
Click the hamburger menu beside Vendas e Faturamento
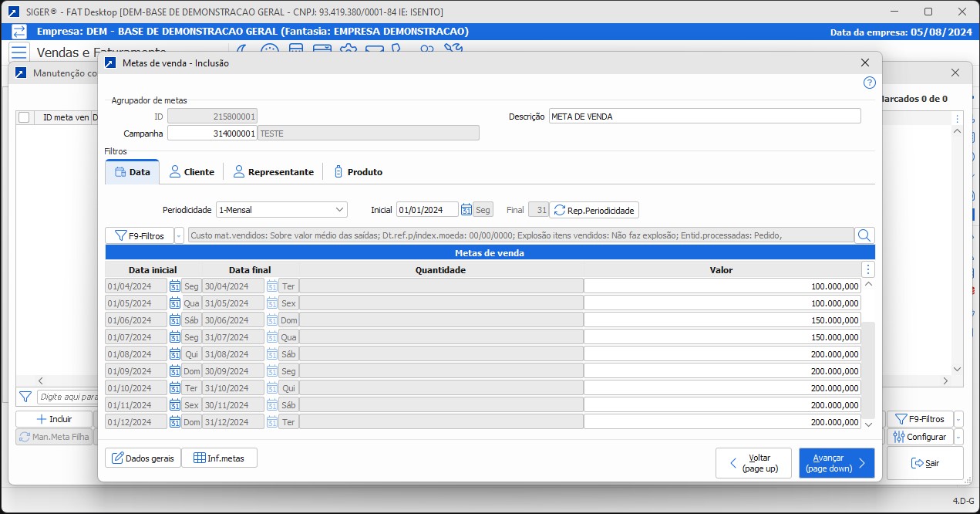click(19, 52)
